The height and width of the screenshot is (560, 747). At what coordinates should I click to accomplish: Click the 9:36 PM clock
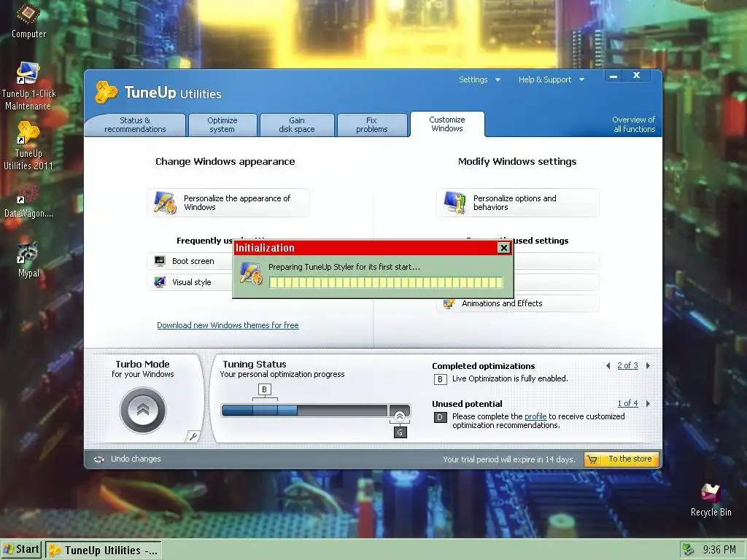tap(719, 550)
